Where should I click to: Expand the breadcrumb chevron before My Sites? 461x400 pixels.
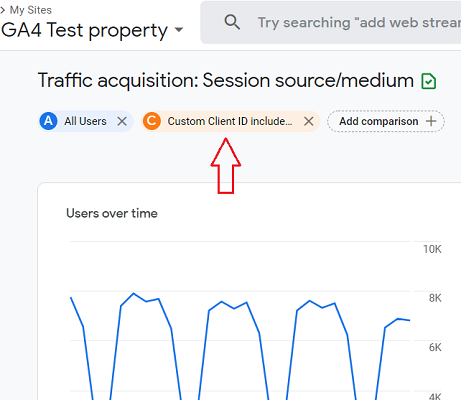3,10
